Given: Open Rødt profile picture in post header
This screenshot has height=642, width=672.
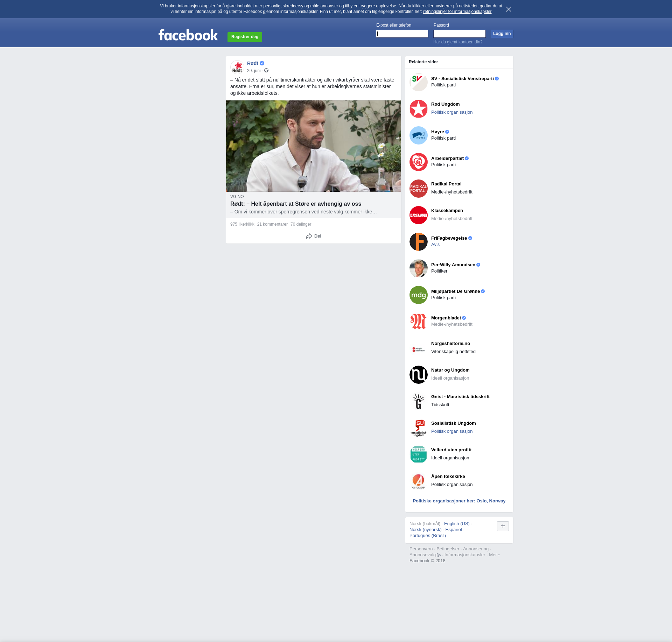Looking at the screenshot, I should point(237,67).
